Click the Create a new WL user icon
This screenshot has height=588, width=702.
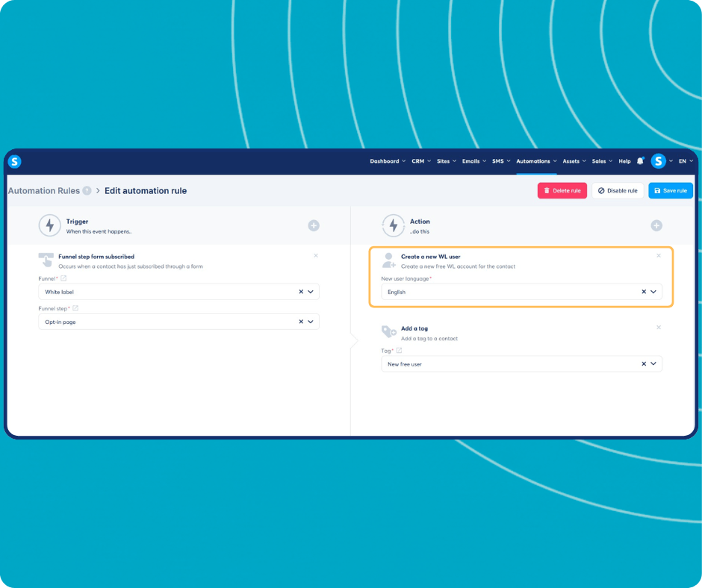pos(388,260)
